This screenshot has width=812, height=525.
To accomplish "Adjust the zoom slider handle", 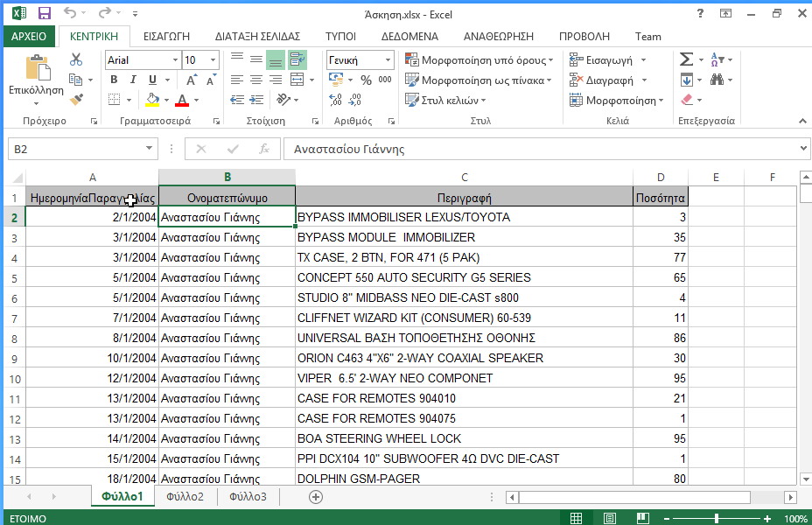I will click(x=717, y=518).
